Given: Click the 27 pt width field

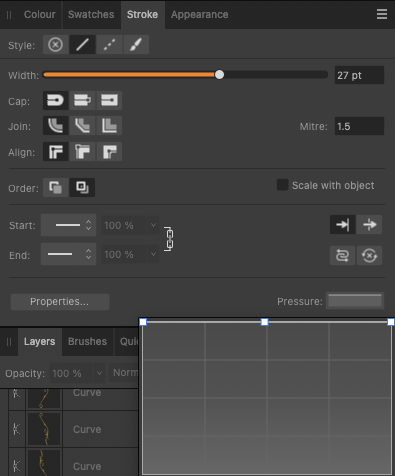Looking at the screenshot, I should pyautogui.click(x=359, y=75).
